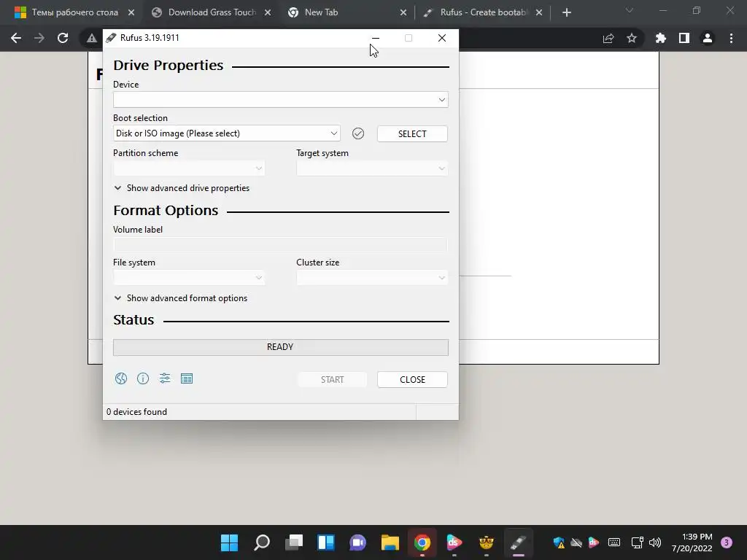Image resolution: width=747 pixels, height=560 pixels.
Task: Click Rufus USB icon on taskbar
Action: (519, 542)
